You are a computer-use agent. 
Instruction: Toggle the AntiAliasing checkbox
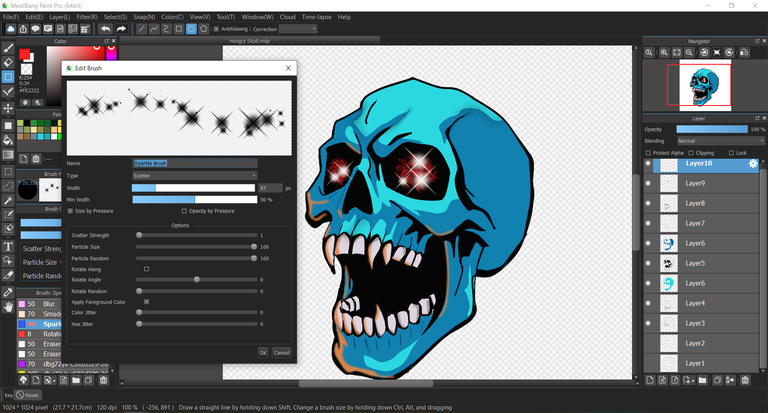click(216, 29)
